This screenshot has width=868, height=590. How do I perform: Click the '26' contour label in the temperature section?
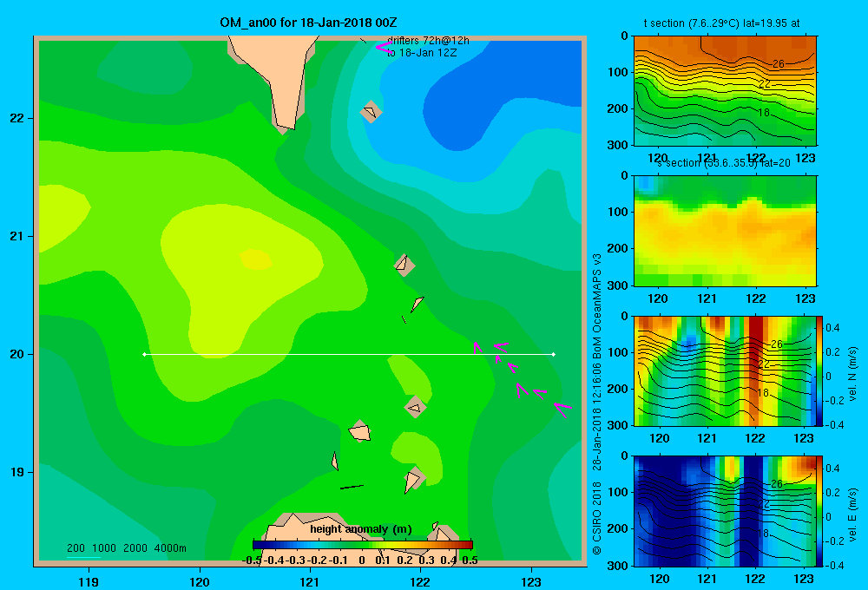point(779,64)
